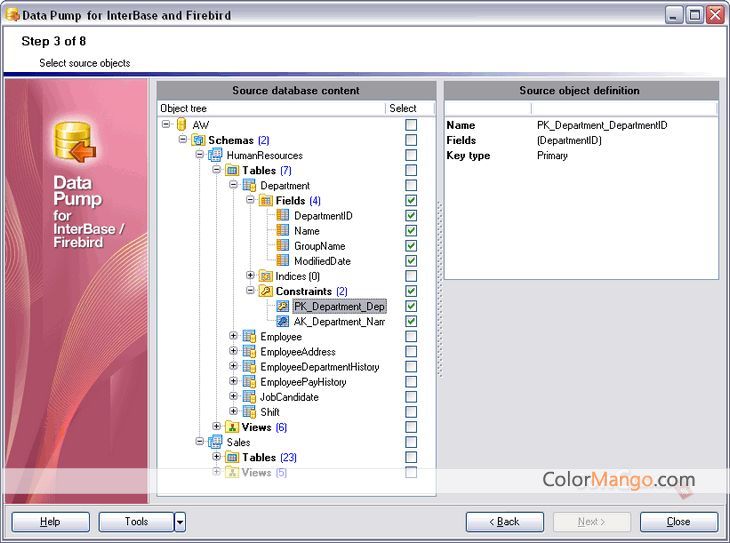Screen dimensions: 730x543
Task: Click the Fields folder icon
Action: click(265, 201)
